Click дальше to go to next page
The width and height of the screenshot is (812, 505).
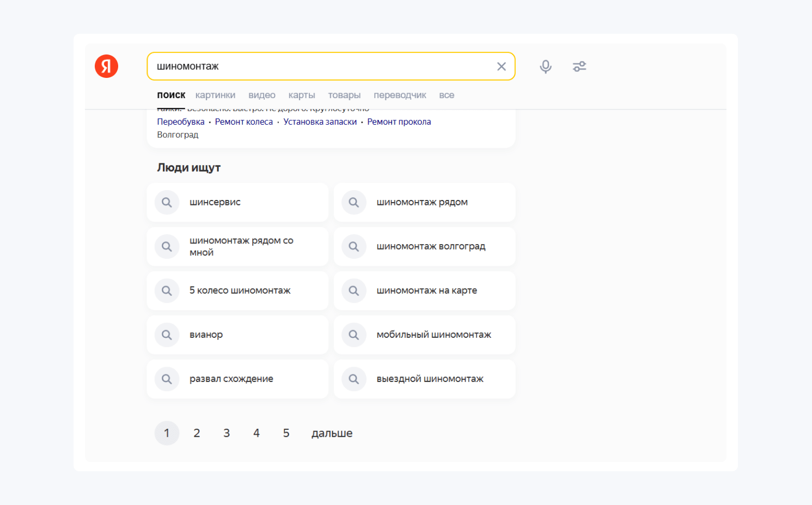click(332, 433)
